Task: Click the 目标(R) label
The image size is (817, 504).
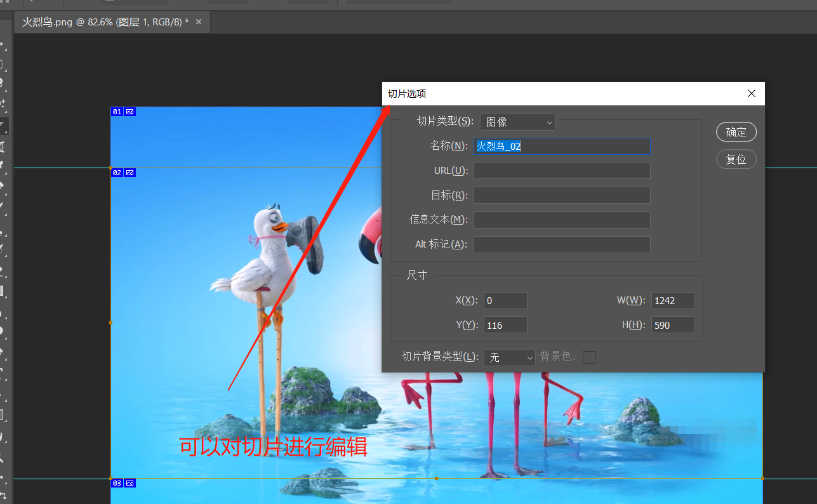Action: [449, 196]
